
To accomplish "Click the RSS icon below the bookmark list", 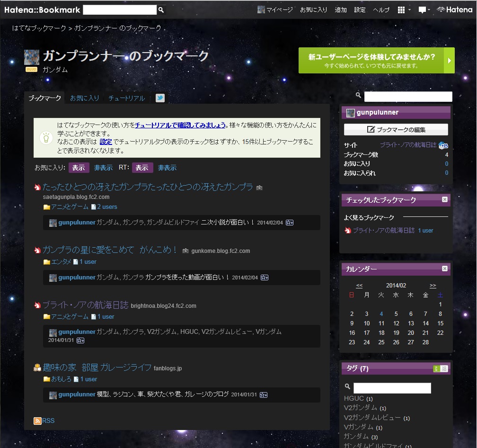I will tap(38, 421).
